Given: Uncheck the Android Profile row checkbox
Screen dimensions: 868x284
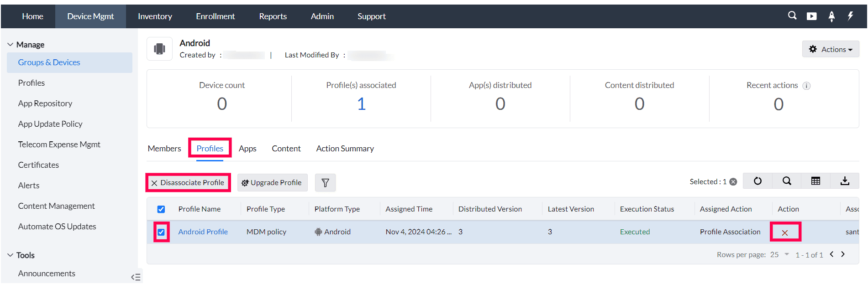Looking at the screenshot, I should click(x=161, y=232).
